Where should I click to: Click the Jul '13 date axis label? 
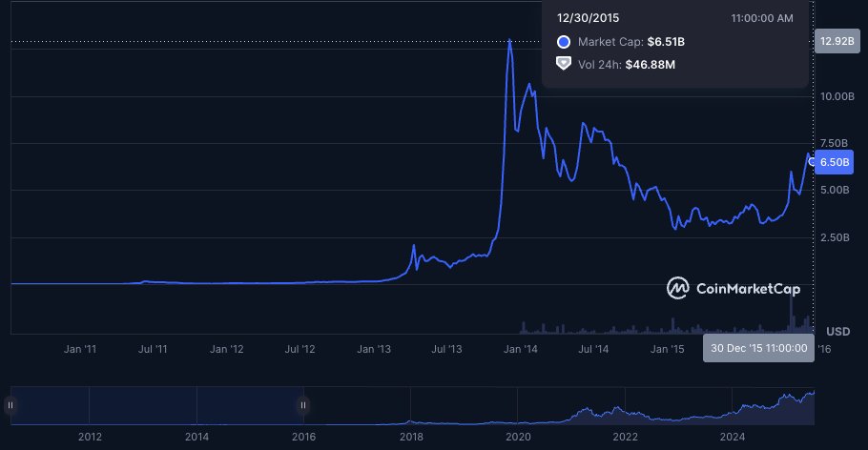446,349
